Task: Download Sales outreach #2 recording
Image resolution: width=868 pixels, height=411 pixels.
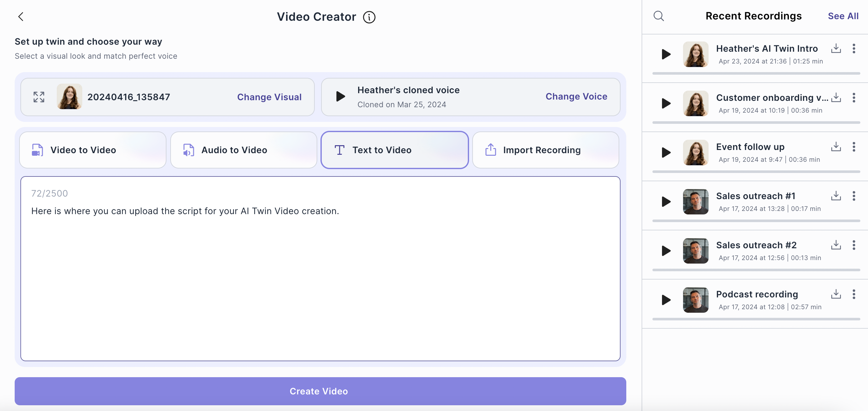Action: coord(836,245)
